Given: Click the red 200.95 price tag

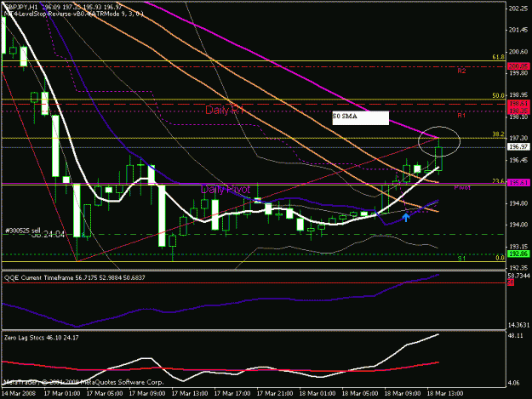Looking at the screenshot, I should click(518, 66).
